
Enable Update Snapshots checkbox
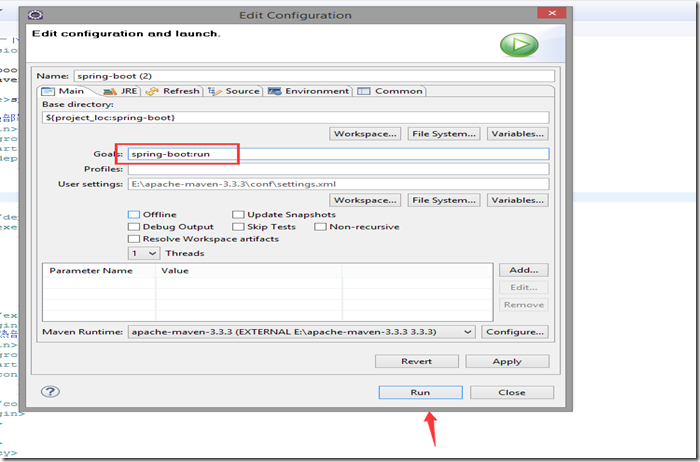(238, 215)
